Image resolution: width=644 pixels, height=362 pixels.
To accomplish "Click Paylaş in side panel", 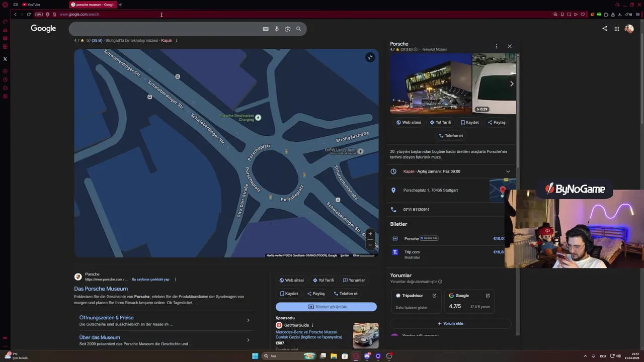I will point(497,122).
